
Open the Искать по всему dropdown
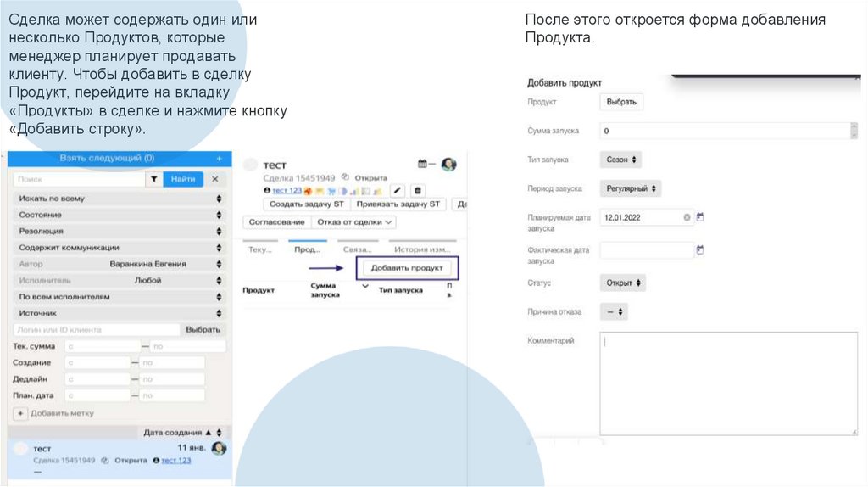pos(120,199)
